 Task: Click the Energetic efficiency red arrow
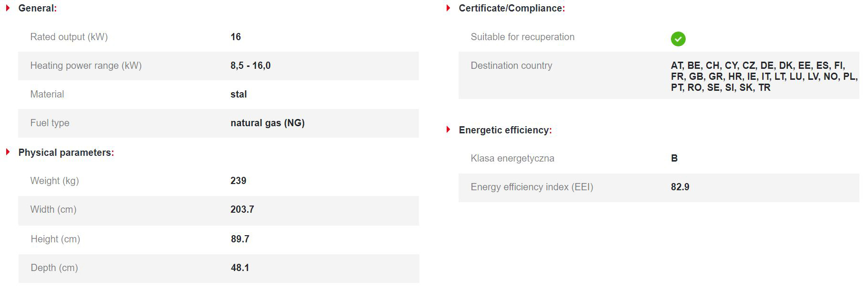click(x=448, y=130)
